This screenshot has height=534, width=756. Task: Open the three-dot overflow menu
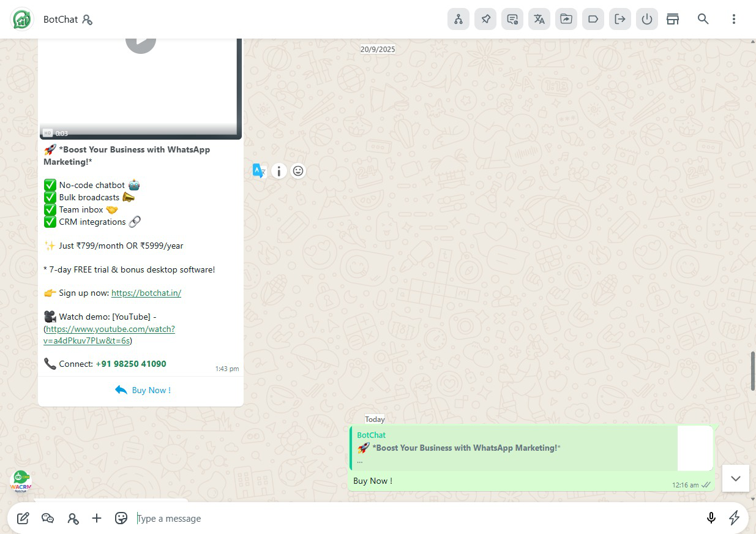[733, 19]
